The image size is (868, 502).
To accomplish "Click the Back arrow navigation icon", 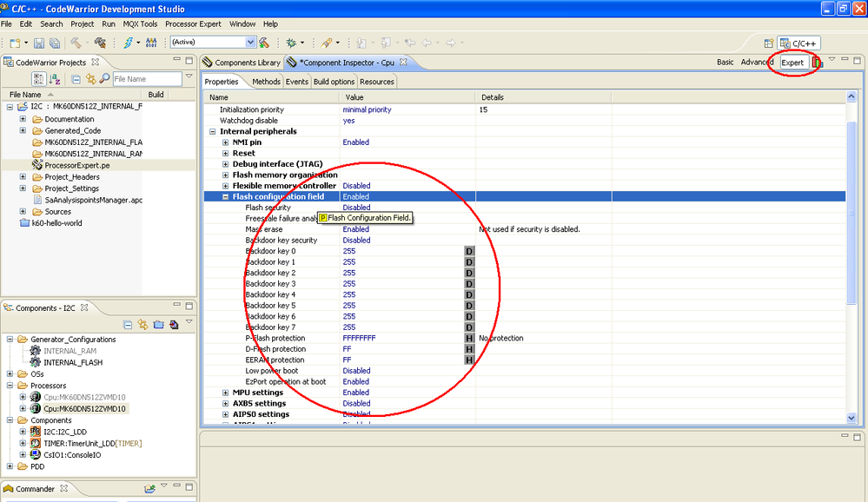I will [427, 43].
